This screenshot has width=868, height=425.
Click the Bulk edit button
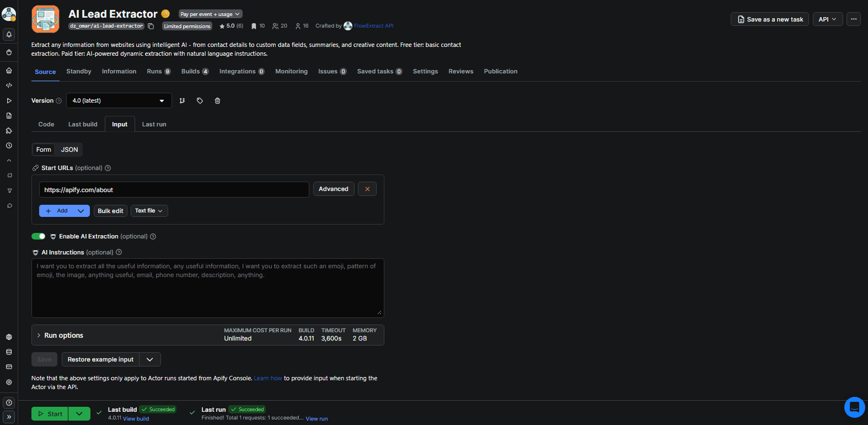point(110,211)
